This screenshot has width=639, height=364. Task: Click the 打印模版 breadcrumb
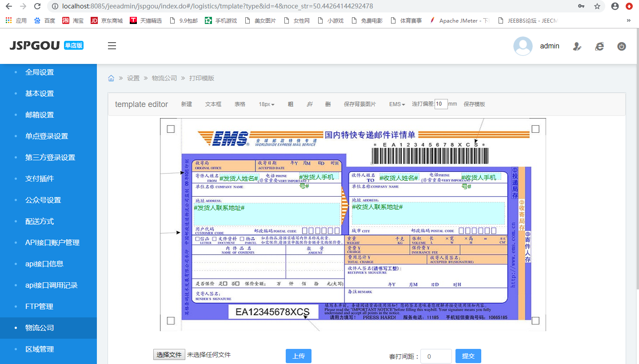(x=202, y=78)
